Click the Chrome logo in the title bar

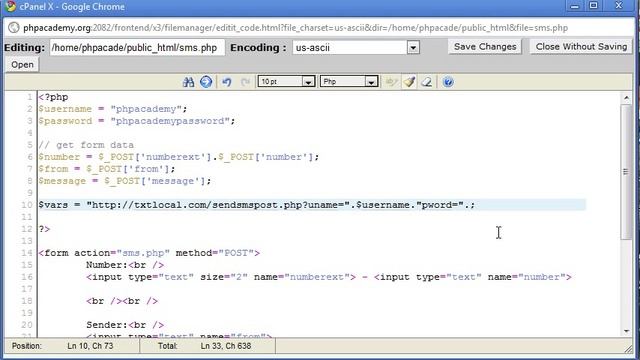pos(11,6)
